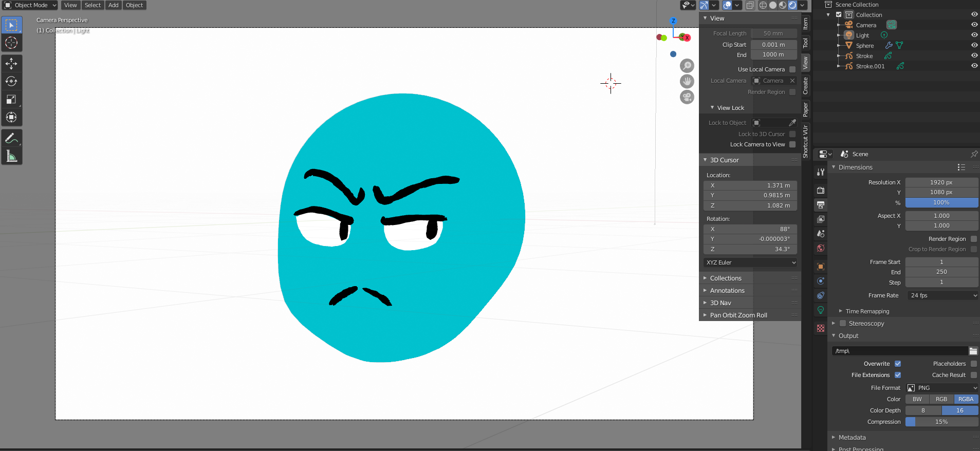Open viewport shading options dropdown arrow
This screenshot has width=980, height=451.
(802, 5)
